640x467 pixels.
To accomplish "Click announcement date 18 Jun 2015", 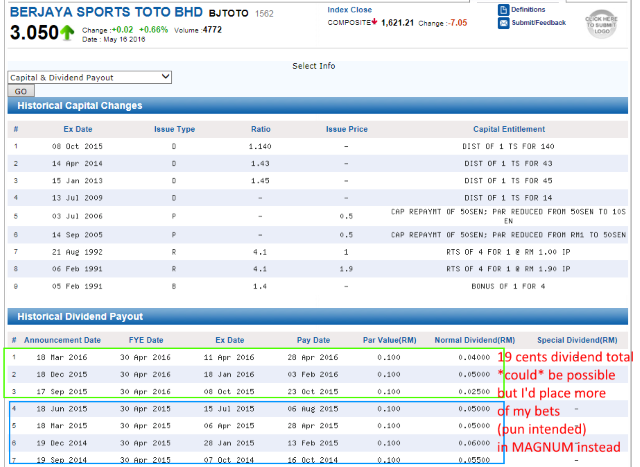I will tap(62, 409).
